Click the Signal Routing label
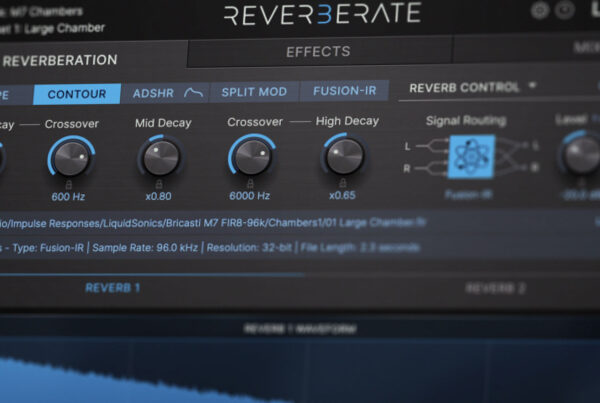 [x=466, y=121]
